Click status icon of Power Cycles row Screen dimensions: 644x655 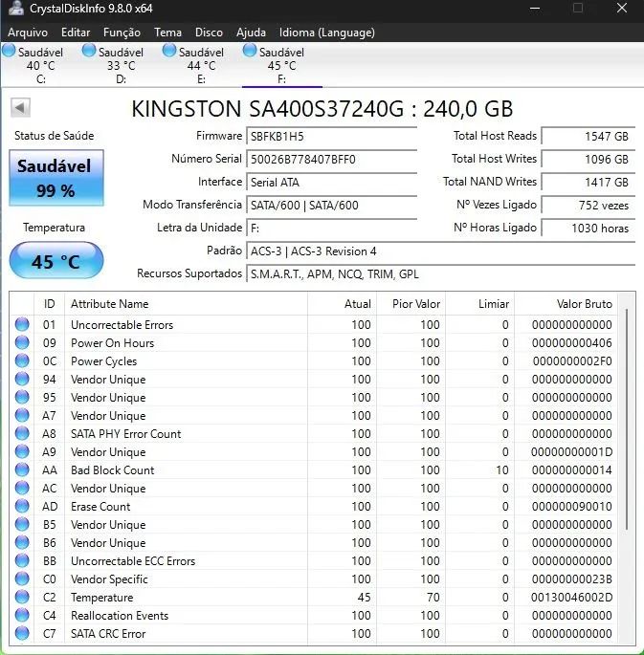click(22, 360)
